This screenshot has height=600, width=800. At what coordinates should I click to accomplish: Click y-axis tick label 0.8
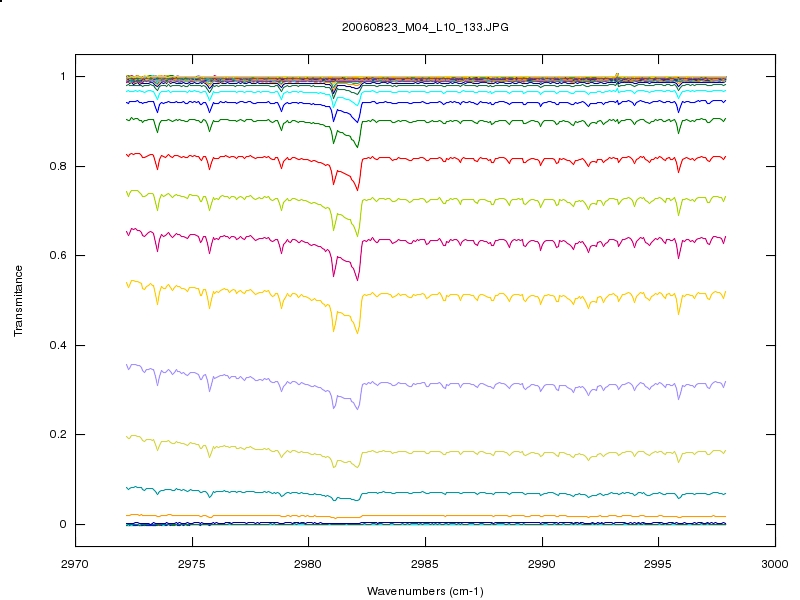point(58,166)
